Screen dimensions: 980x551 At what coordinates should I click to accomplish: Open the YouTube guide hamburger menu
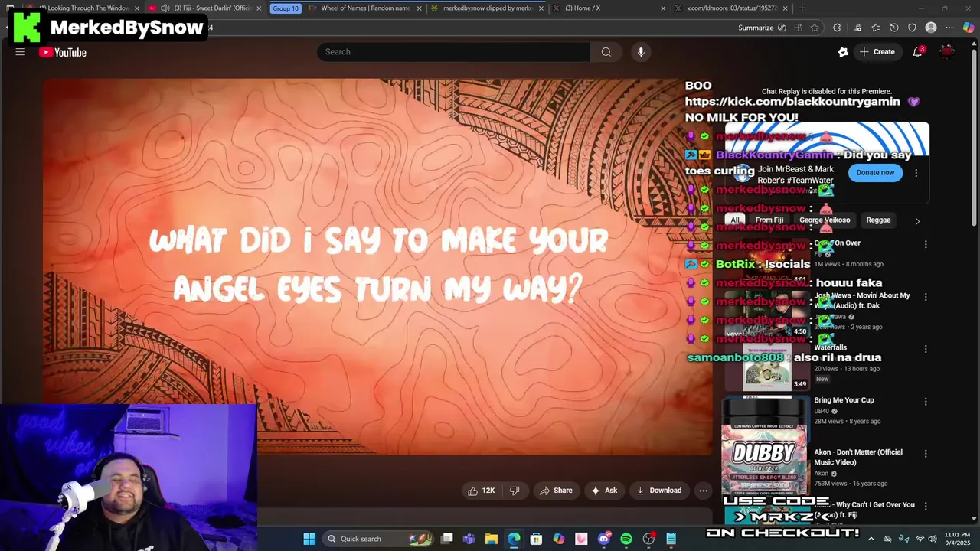point(21,52)
